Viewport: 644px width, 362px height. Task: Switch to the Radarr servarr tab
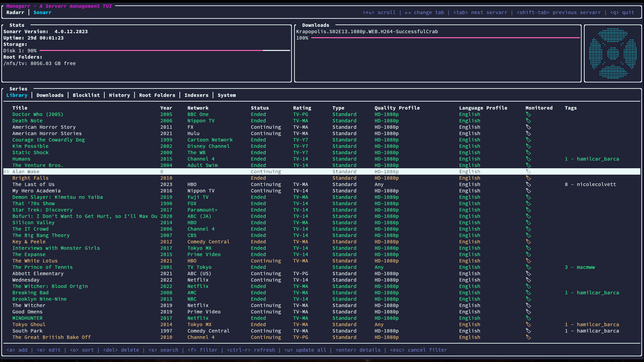point(15,12)
